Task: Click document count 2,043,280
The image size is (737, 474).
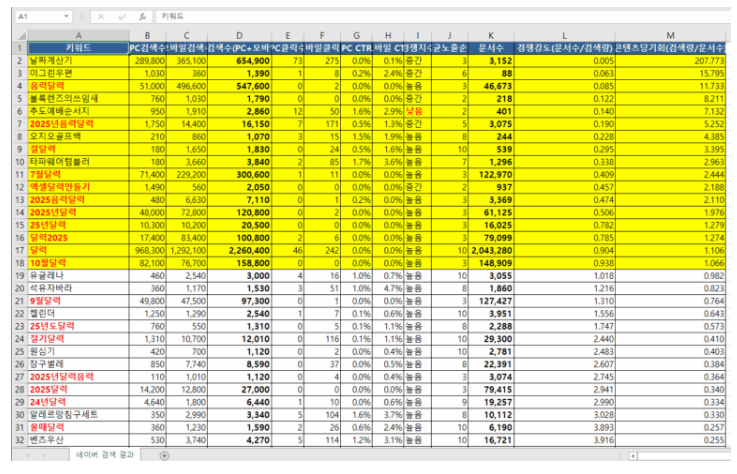Action: point(491,251)
